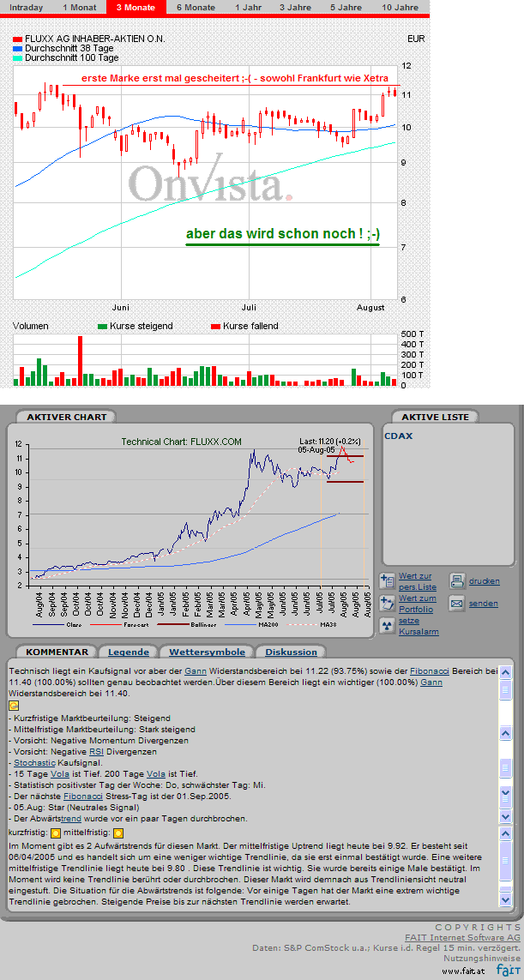Open the 'trend' link in Abwärtstrend line
Image resolution: width=524 pixels, height=980 pixels.
[x=72, y=820]
